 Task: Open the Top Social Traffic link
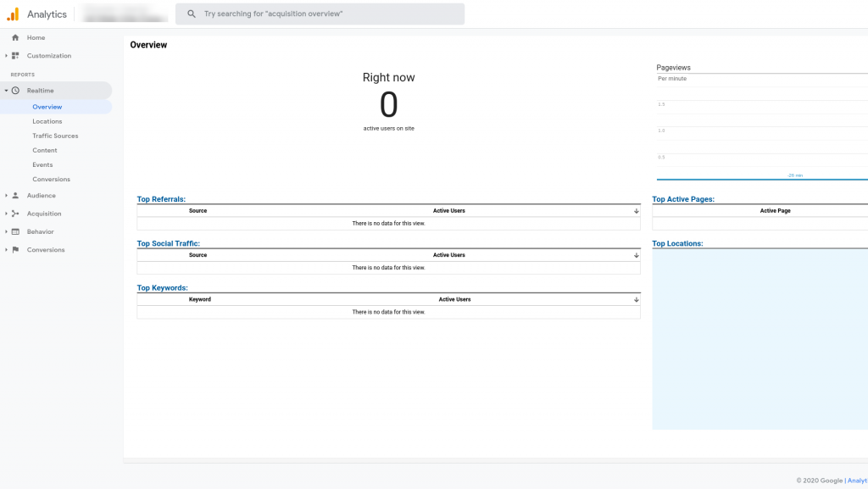click(168, 243)
